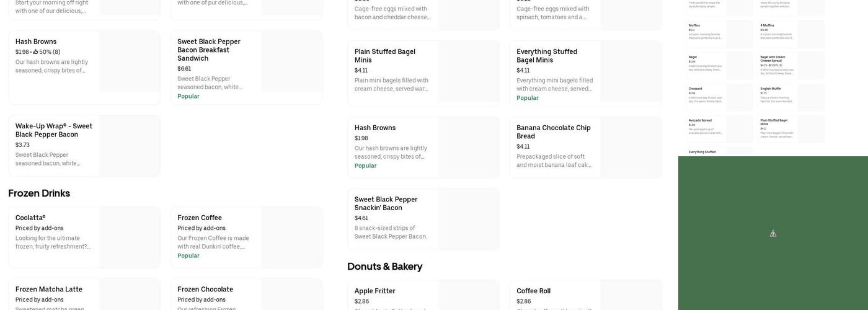This screenshot has height=310, width=868.
Task: Click the Frozen Coffee item image placeholder
Action: [291, 237]
